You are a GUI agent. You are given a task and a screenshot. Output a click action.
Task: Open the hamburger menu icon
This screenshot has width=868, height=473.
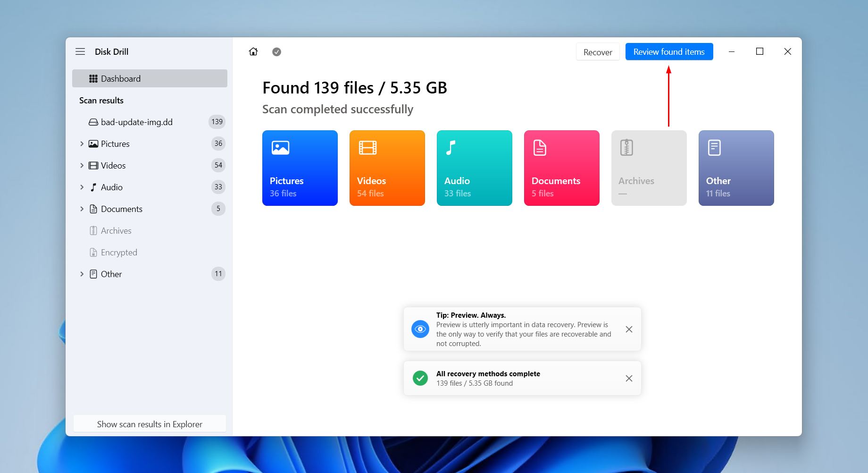coord(80,51)
